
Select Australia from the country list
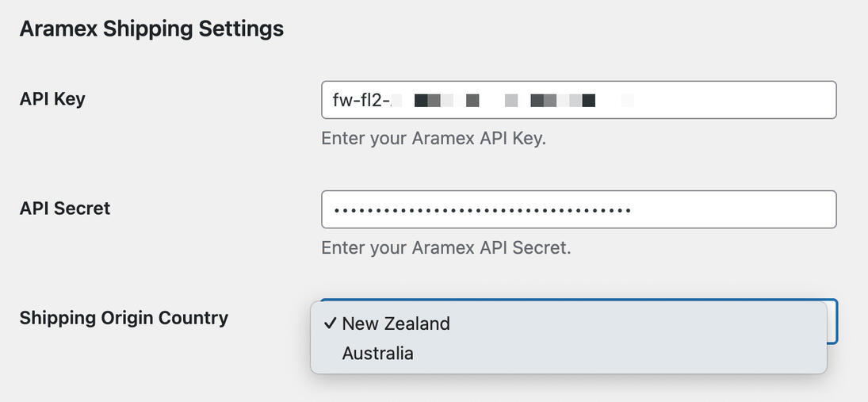click(377, 353)
